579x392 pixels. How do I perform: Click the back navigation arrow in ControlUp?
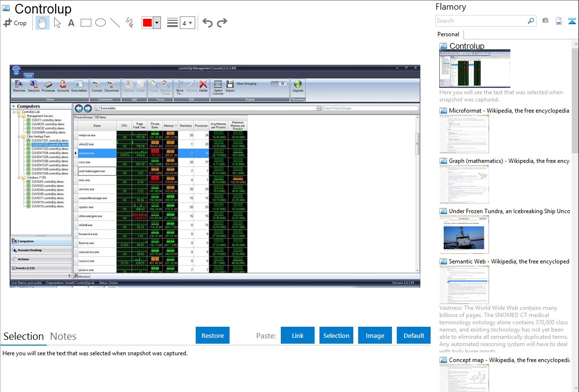(79, 108)
